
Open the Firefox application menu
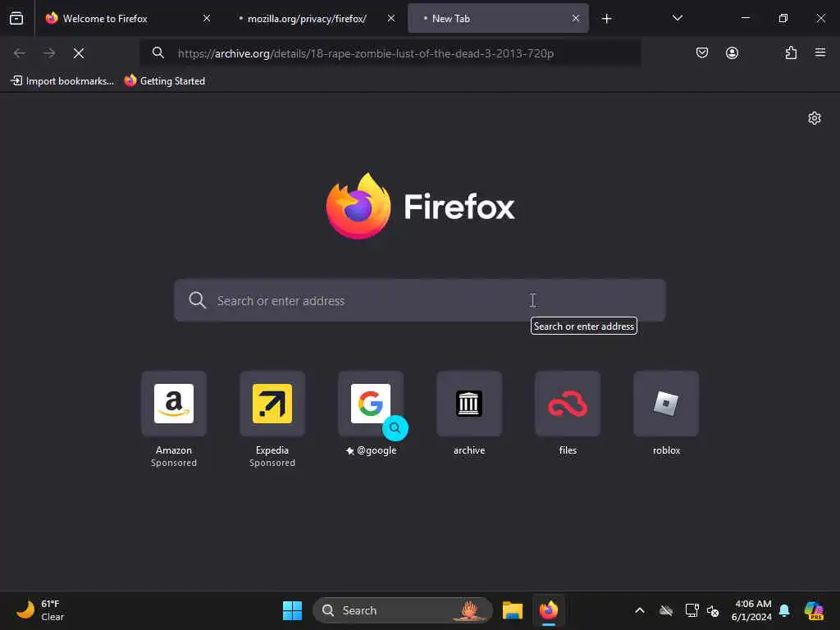pyautogui.click(x=820, y=52)
